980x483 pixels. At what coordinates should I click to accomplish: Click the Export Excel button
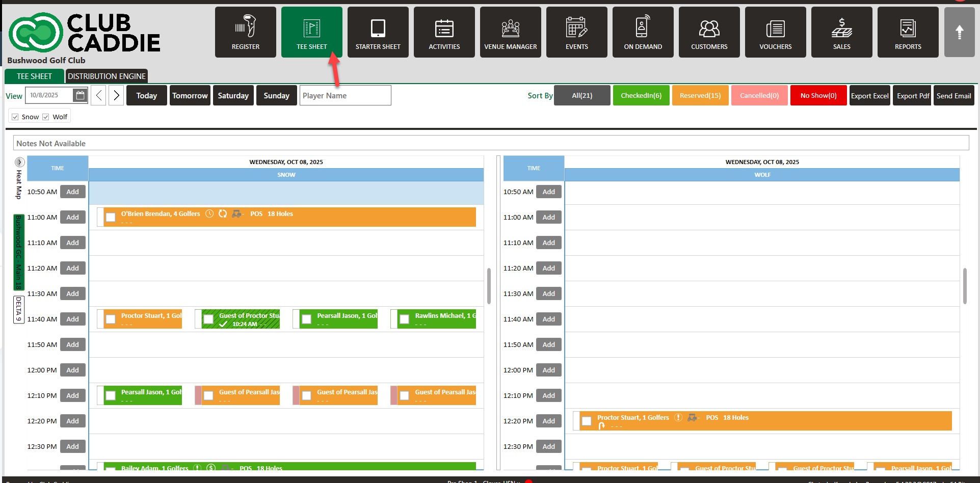[x=869, y=96]
